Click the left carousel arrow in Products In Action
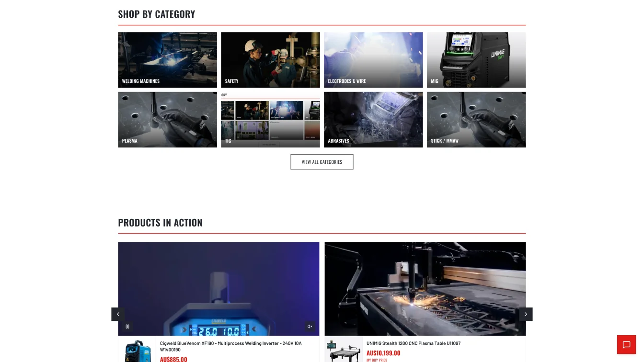Screen dimensions: 644x362 coord(118,314)
